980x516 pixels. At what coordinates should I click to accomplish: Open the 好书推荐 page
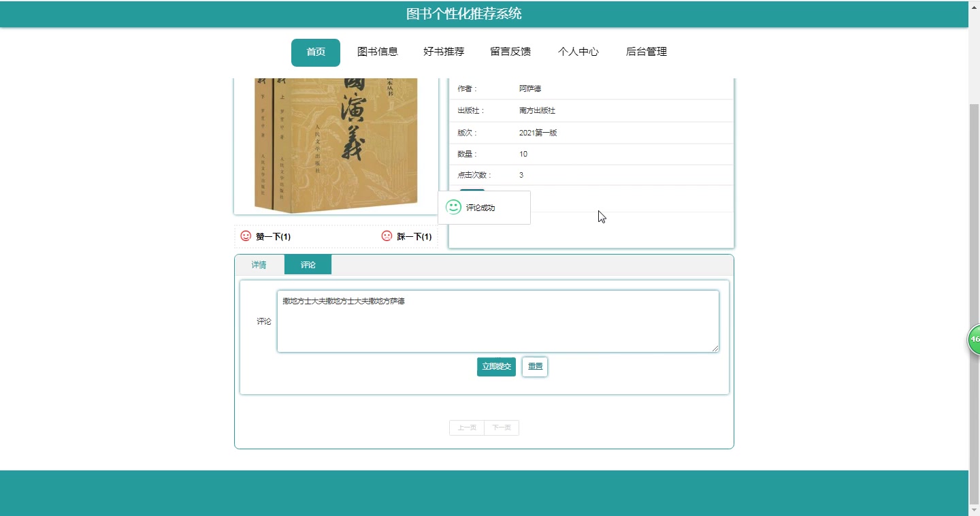click(x=444, y=52)
